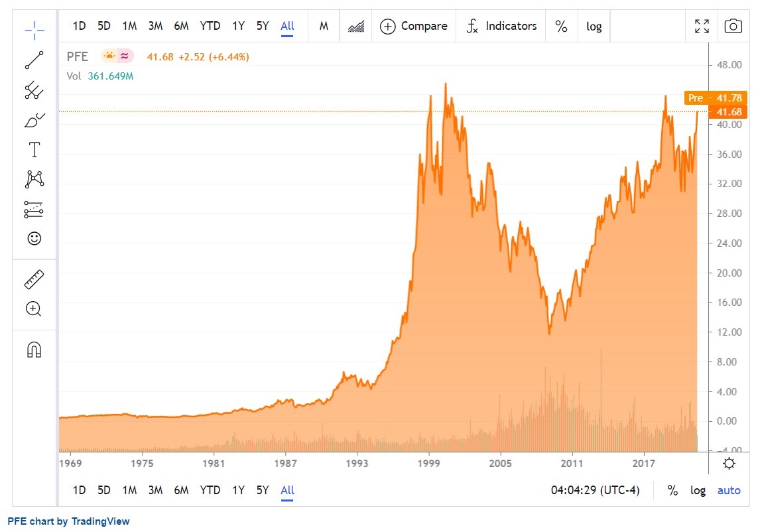
Task: Open the PFE chart by TradingView link
Action: click(x=68, y=521)
